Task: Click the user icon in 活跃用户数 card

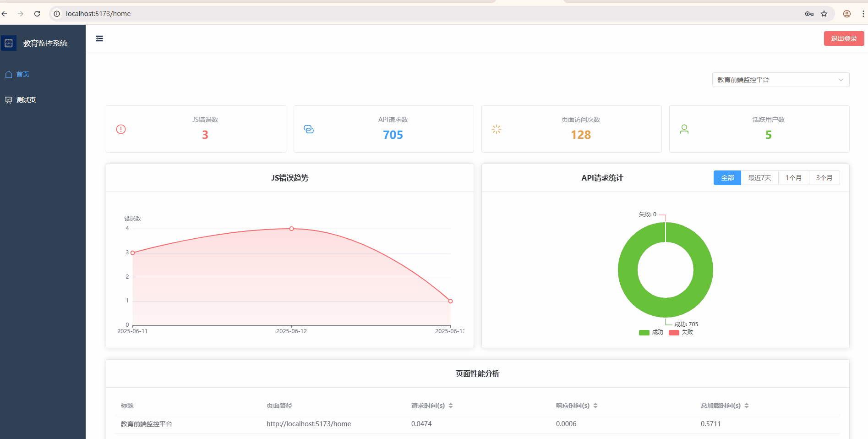Action: click(x=684, y=129)
